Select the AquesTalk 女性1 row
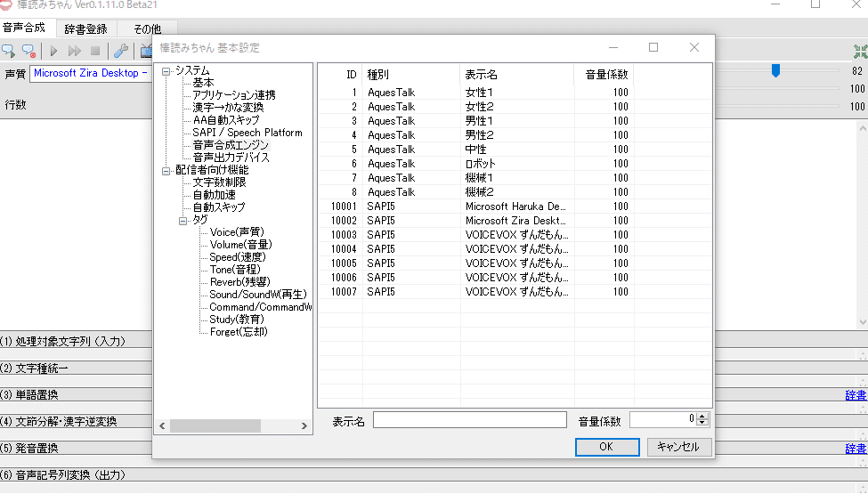868x494 pixels. (x=476, y=93)
